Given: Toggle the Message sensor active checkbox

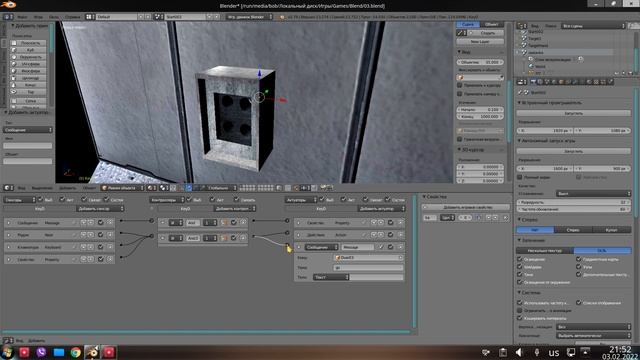Looking at the screenshot, I should (x=100, y=222).
